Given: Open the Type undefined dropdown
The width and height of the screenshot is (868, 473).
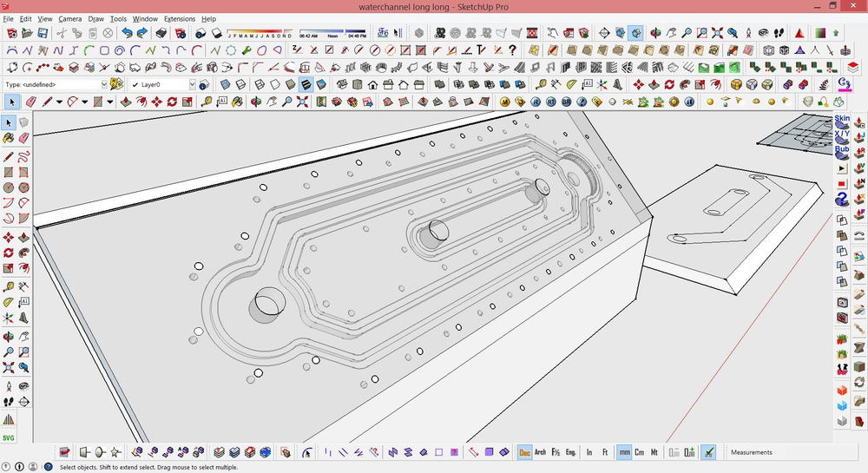Looking at the screenshot, I should point(104,85).
